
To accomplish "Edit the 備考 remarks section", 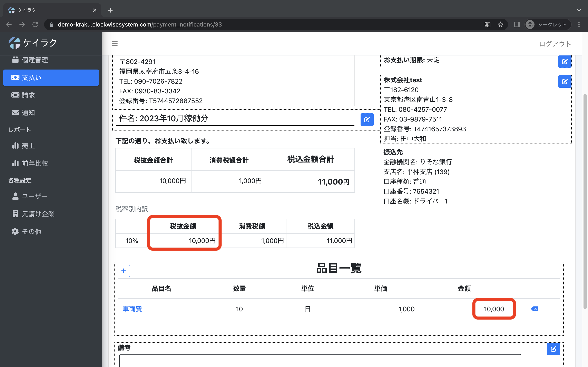I will click(x=553, y=349).
